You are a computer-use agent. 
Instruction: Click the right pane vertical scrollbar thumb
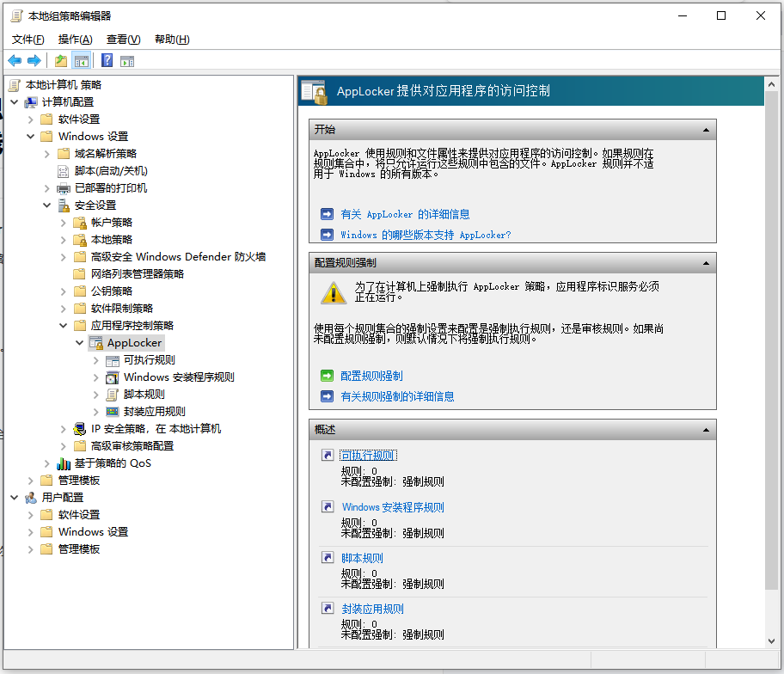[x=771, y=340]
